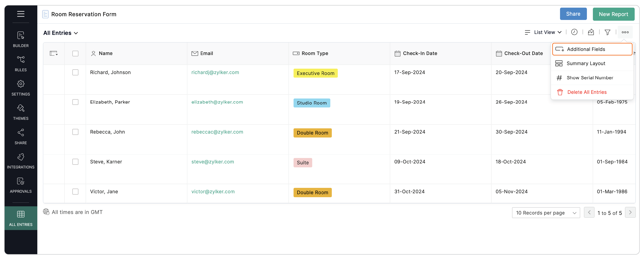Select the checkbox for Richard, Johnson's entry
The height and width of the screenshot is (258, 644).
pos(75,72)
